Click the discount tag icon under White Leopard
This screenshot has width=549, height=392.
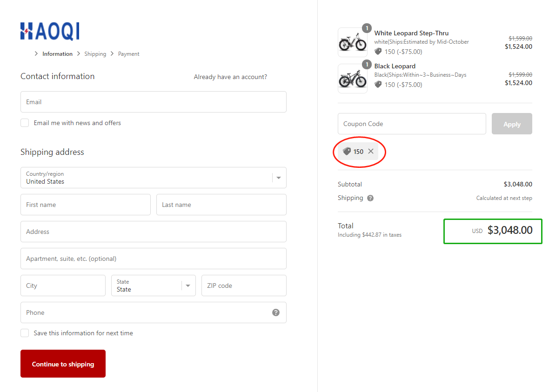(378, 52)
